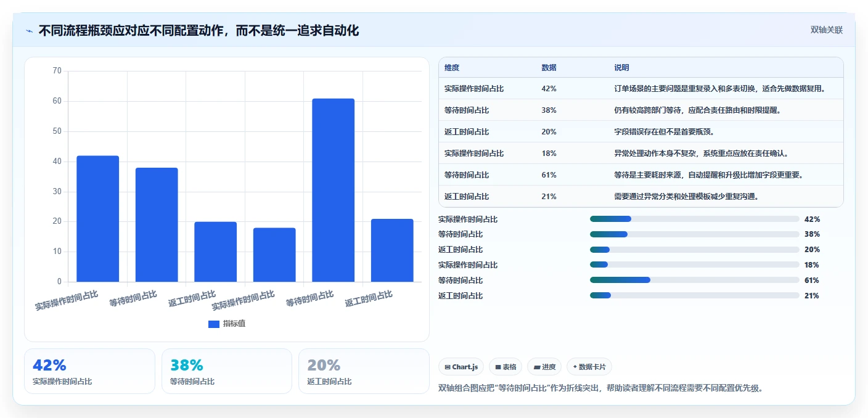This screenshot has width=868, height=418.
Task: Click the 61% label right of progress bar
Action: (x=812, y=281)
